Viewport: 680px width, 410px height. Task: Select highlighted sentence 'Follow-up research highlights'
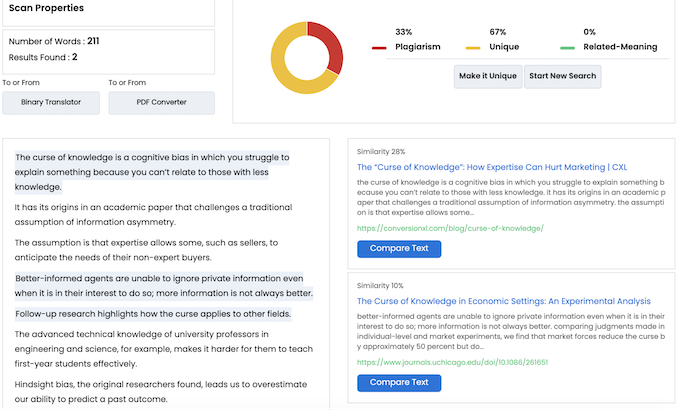[153, 314]
